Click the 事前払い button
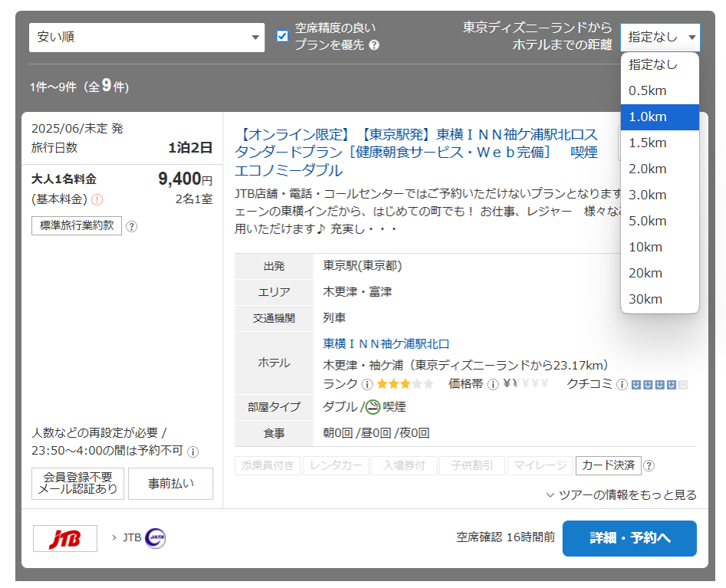Image resolution: width=726 pixels, height=588 pixels. pos(170,484)
